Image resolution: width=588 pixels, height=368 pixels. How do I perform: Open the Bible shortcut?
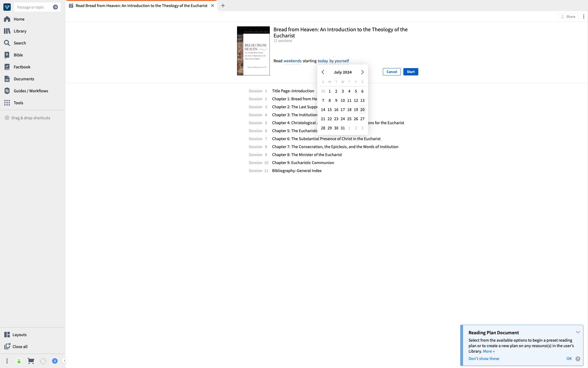(x=18, y=55)
